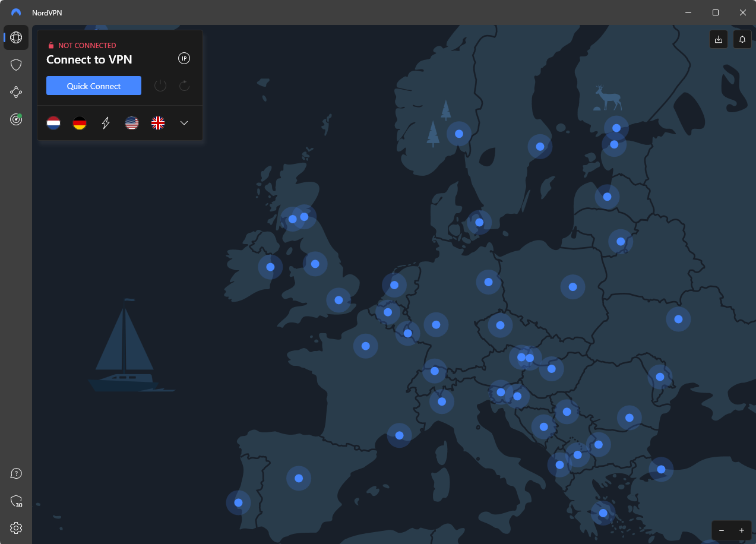Image resolution: width=756 pixels, height=544 pixels.
Task: Select the United Kingdom flag server
Action: tap(158, 123)
